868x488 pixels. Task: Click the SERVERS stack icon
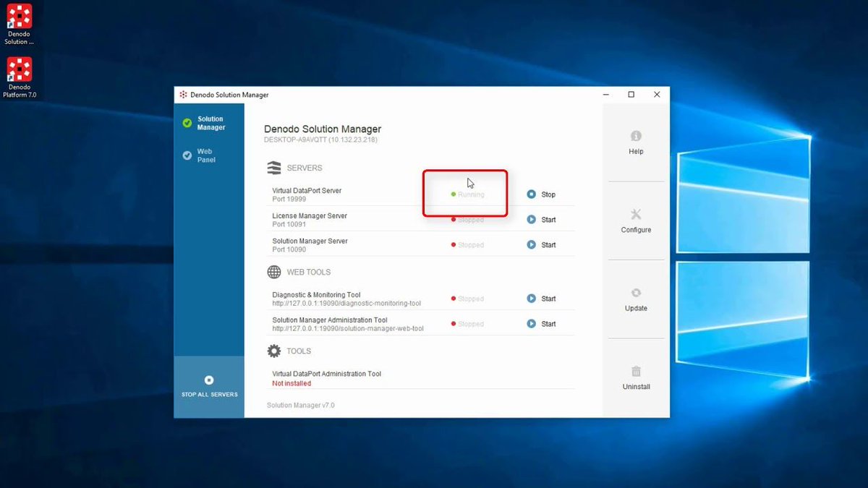tap(274, 167)
